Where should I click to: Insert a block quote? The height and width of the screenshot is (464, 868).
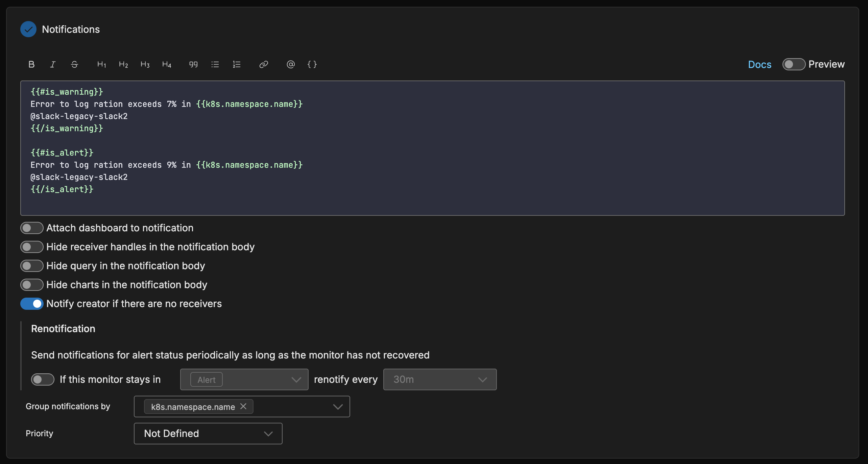pos(193,64)
